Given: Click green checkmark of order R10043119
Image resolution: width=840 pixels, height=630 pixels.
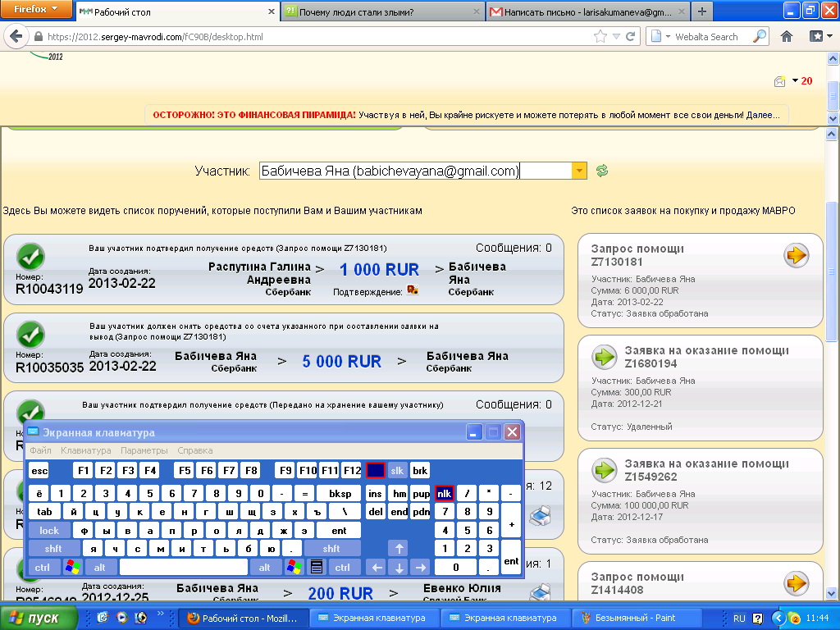Looking at the screenshot, I should 30,257.
